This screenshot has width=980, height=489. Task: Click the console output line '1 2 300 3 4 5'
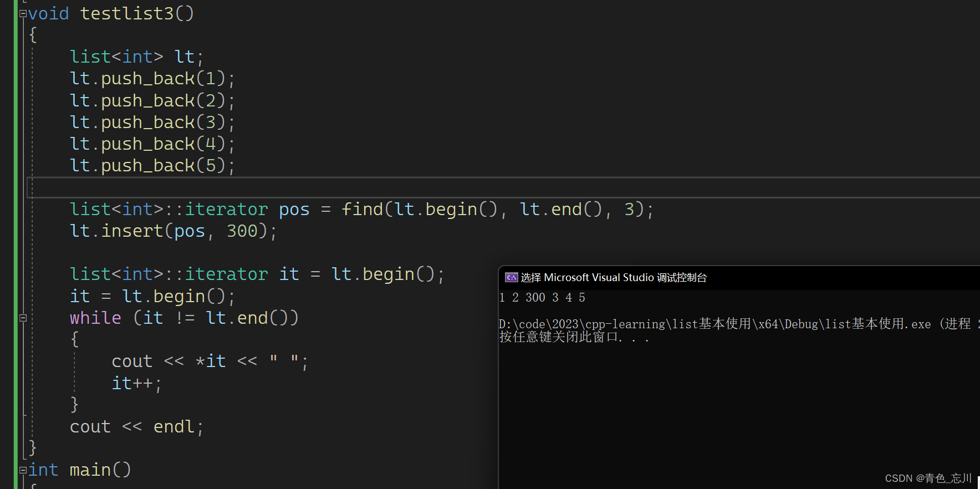tap(542, 298)
